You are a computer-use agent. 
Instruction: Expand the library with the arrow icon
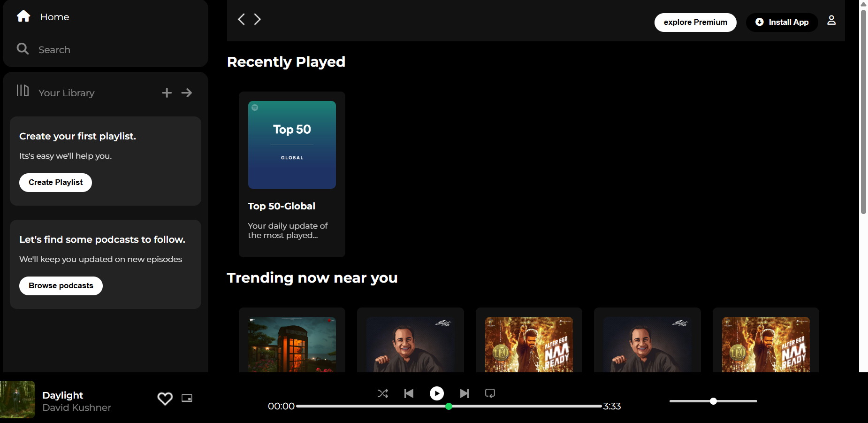coord(187,93)
